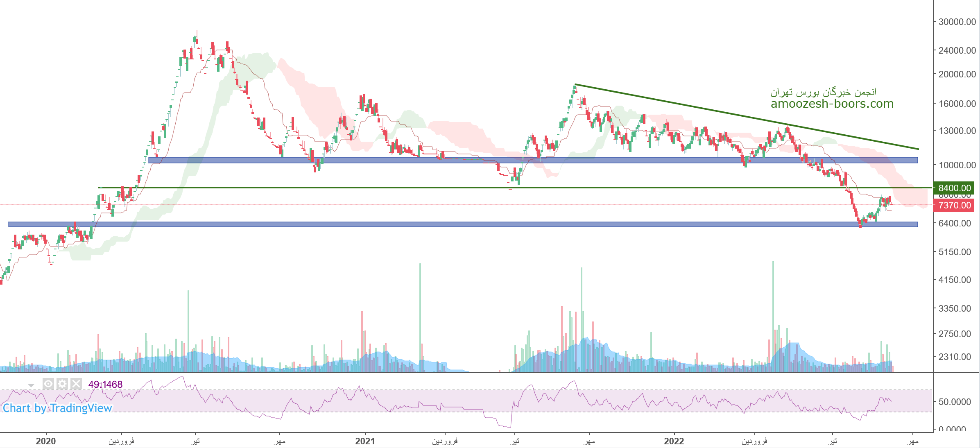The width and height of the screenshot is (980, 448).
Task: Click the 2021 label on time axis
Action: coord(365,441)
